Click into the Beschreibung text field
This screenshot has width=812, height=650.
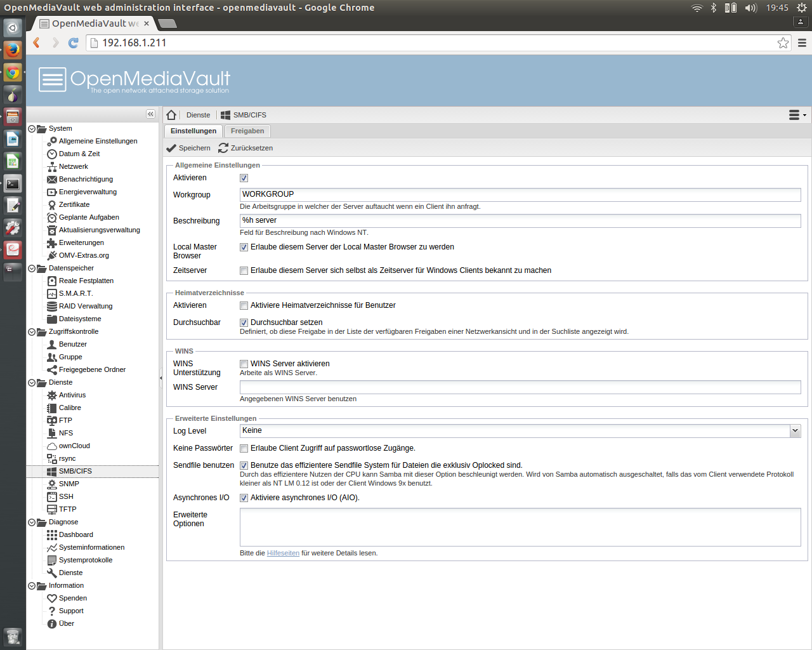(x=520, y=220)
